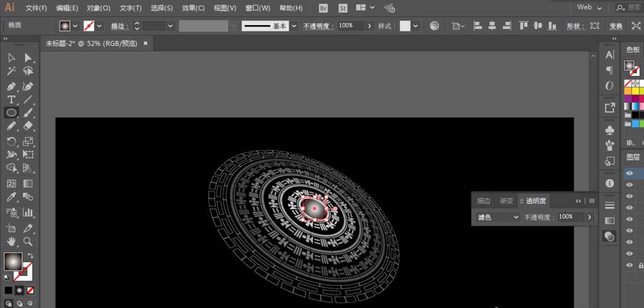Screen dimensions: 644x308
Task: Select the Curvature tool
Action: point(28,87)
